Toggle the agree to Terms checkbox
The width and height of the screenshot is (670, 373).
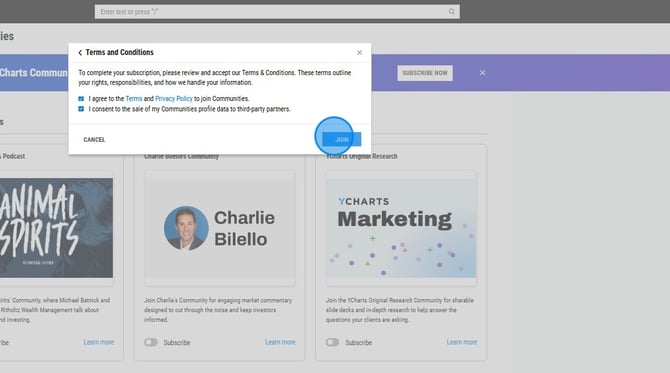pyautogui.click(x=81, y=99)
